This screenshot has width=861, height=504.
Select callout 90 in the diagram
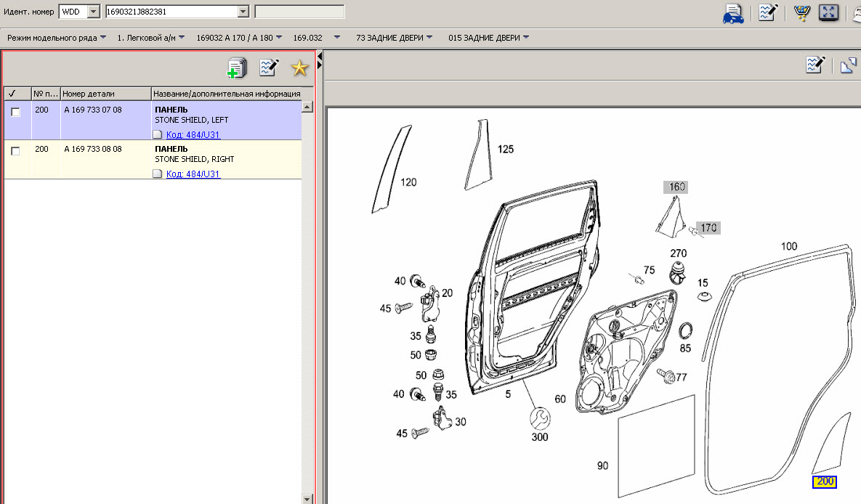pos(603,466)
